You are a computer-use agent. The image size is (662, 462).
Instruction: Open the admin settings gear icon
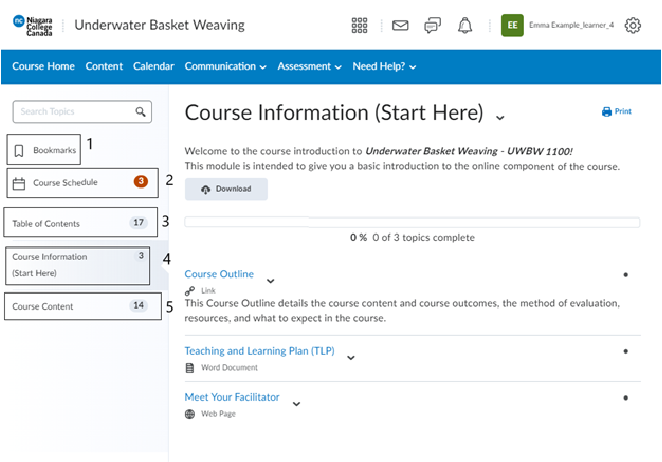coord(632,25)
